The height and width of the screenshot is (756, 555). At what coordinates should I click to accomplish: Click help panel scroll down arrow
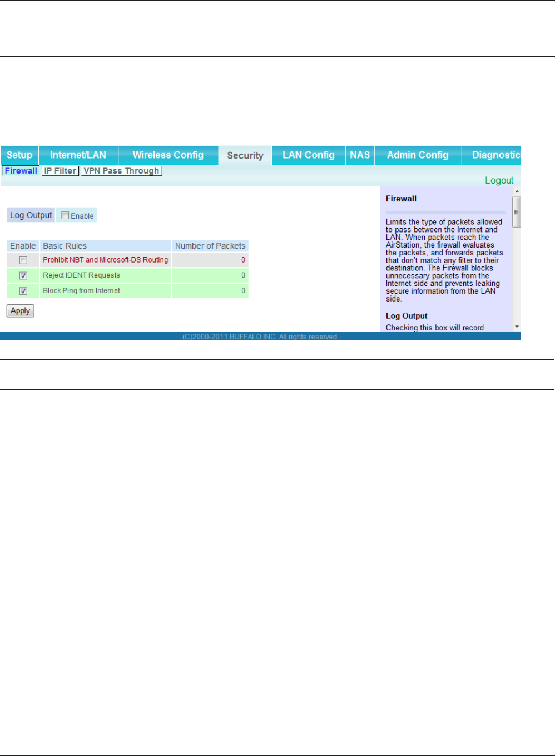[x=517, y=327]
